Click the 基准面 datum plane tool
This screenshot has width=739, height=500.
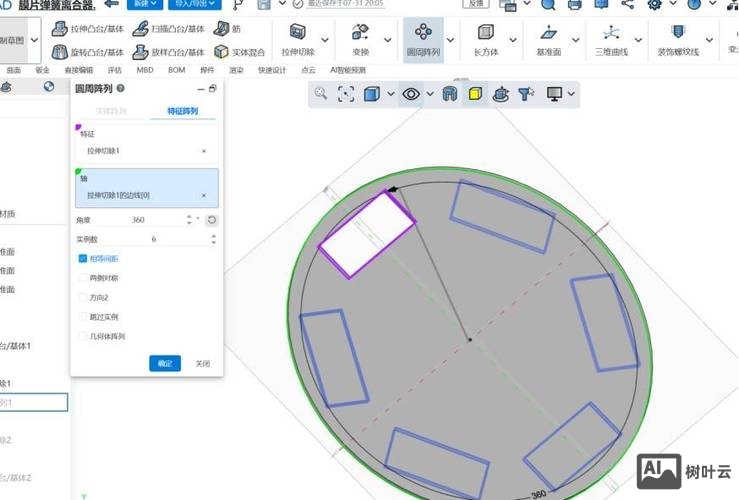pos(548,37)
